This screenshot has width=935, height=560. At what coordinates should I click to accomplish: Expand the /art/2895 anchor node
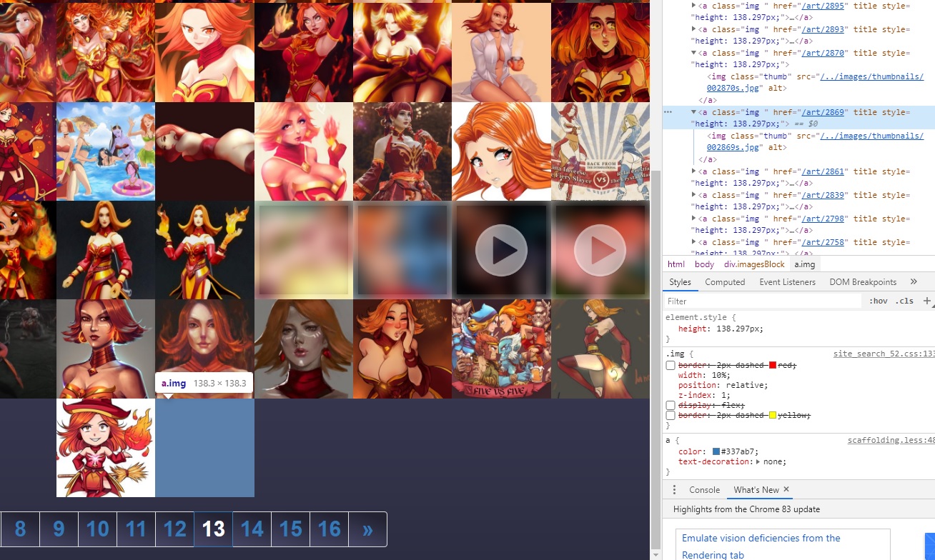[x=693, y=6]
